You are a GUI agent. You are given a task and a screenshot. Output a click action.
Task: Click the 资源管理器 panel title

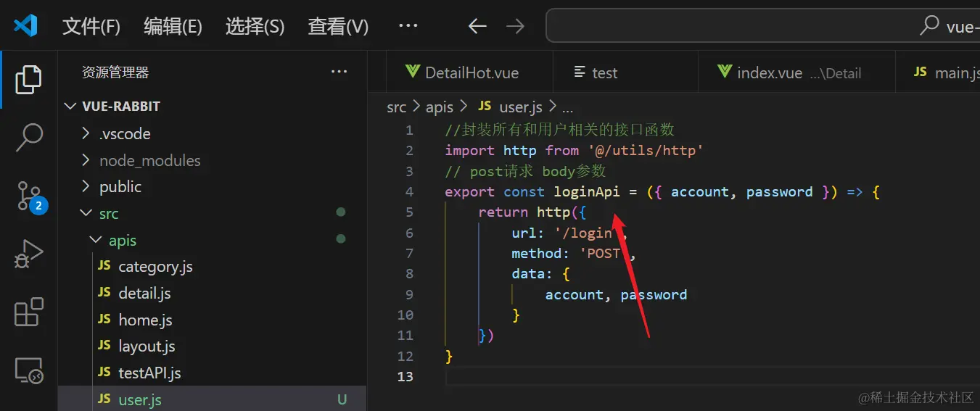115,72
